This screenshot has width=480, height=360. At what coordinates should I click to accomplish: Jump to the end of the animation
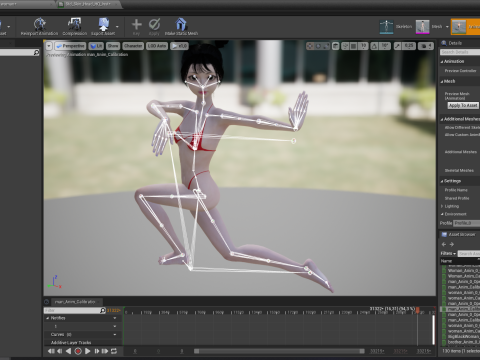[x=105, y=351]
